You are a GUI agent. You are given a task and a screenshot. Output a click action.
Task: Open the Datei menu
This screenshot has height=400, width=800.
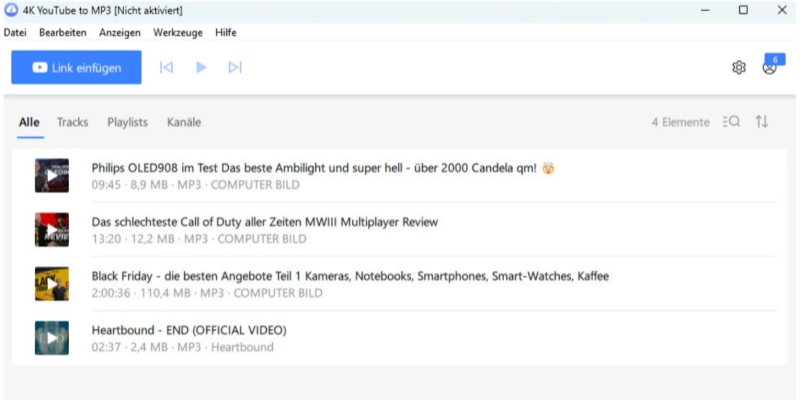[15, 33]
